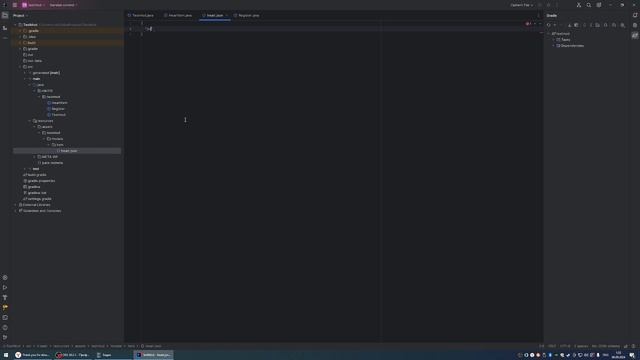Open the project name dropdown
The image size is (640, 360).
33,5
